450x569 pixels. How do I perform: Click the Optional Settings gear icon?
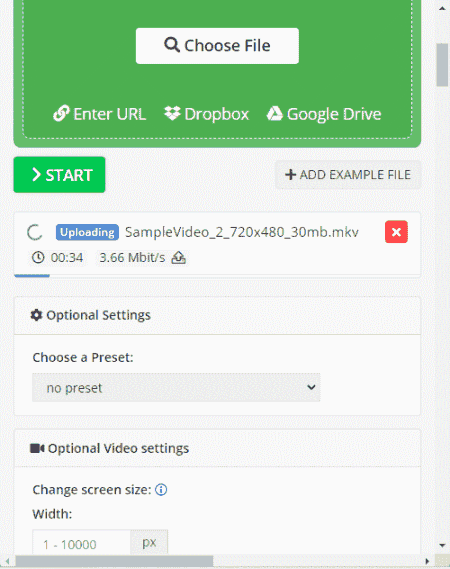(x=36, y=315)
